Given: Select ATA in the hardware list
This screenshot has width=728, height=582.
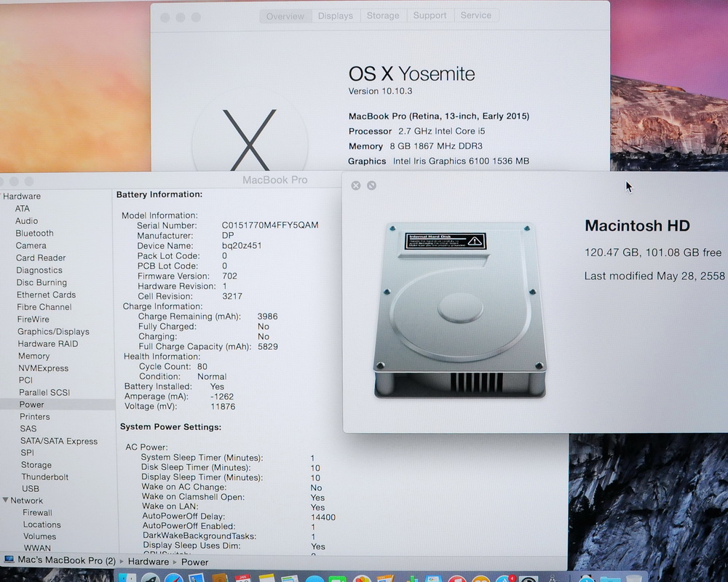Looking at the screenshot, I should (23, 209).
